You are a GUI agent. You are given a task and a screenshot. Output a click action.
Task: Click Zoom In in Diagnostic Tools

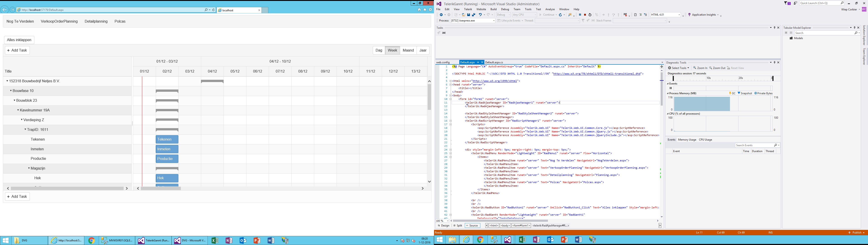point(700,68)
